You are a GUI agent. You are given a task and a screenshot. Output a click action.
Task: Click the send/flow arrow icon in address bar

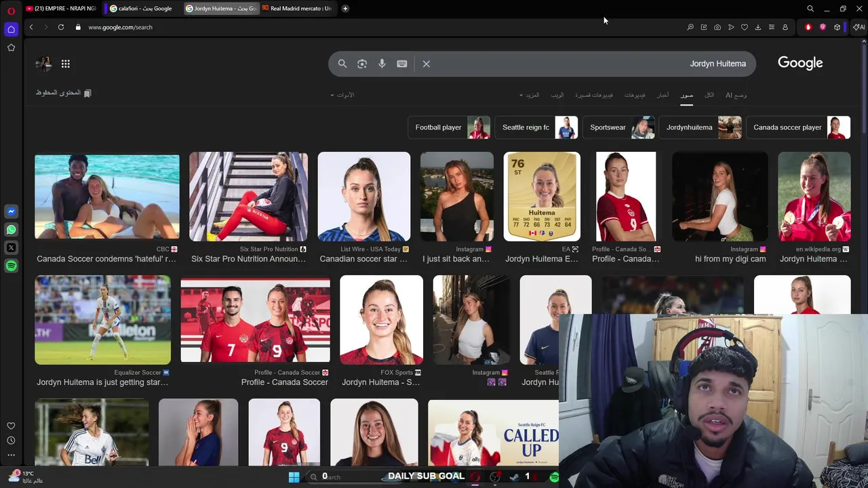(731, 27)
